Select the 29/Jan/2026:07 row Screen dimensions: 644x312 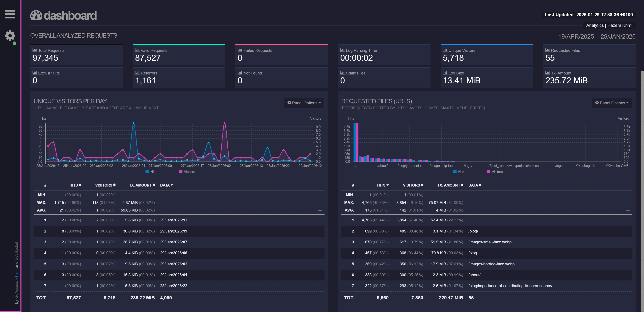pyautogui.click(x=179, y=242)
